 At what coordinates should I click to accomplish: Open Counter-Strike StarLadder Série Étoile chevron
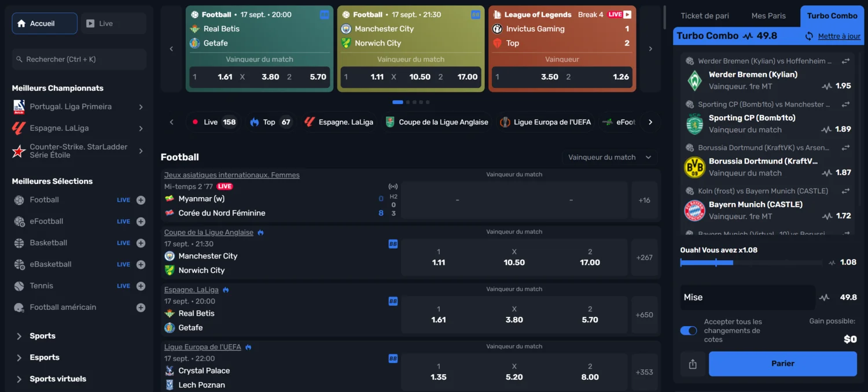click(x=141, y=151)
